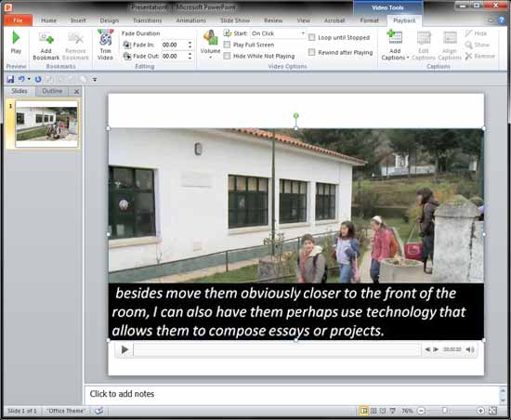Customize Quick Access Toolbar dropdown
This screenshot has width=511, height=420.
pos(95,79)
